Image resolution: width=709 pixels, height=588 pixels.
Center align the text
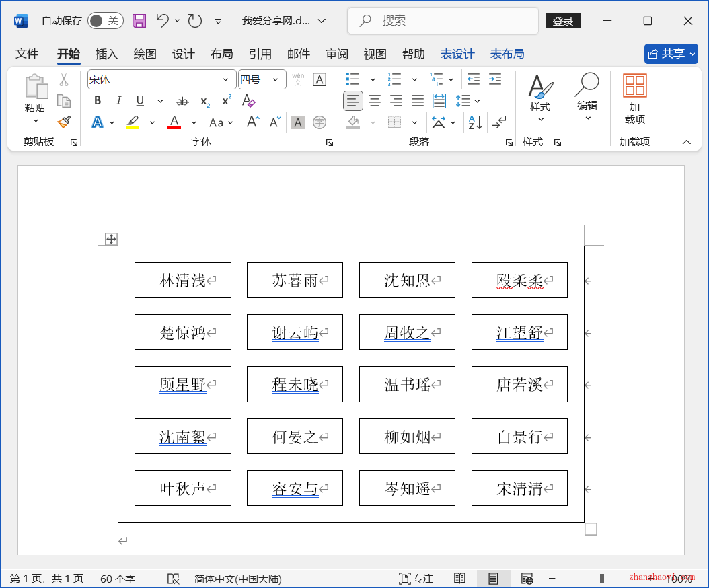pos(375,101)
